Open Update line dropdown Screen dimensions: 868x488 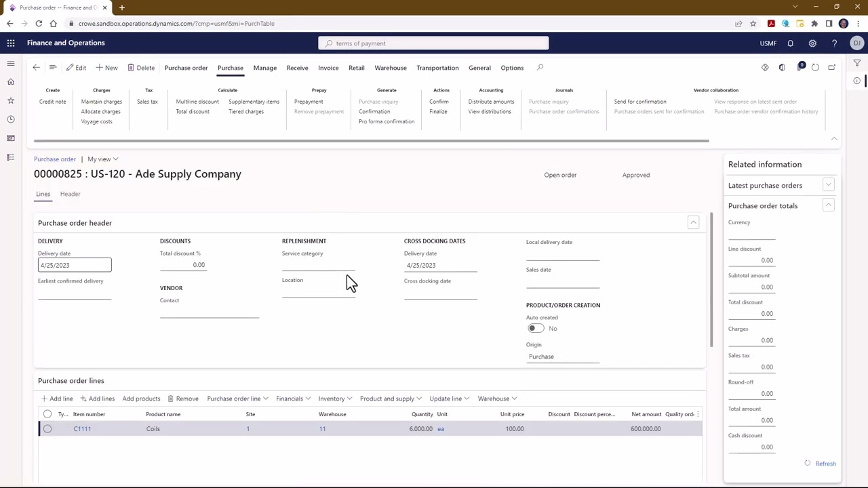click(x=450, y=399)
